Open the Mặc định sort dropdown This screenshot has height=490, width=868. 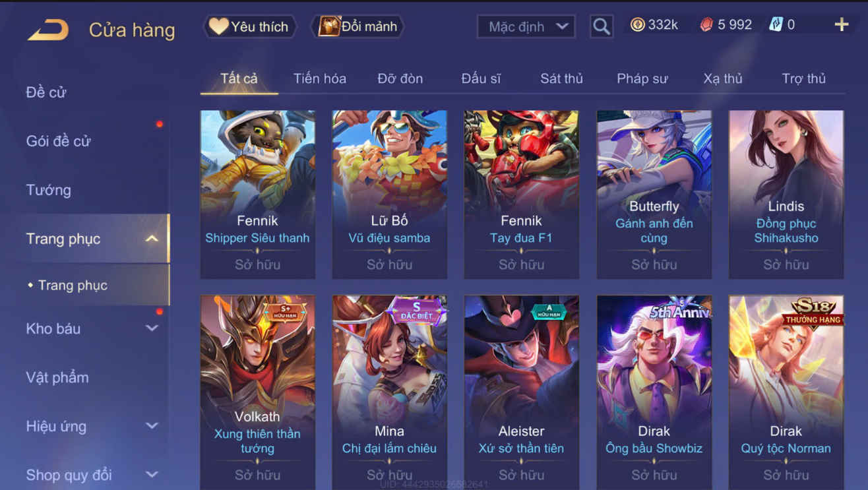click(x=526, y=27)
